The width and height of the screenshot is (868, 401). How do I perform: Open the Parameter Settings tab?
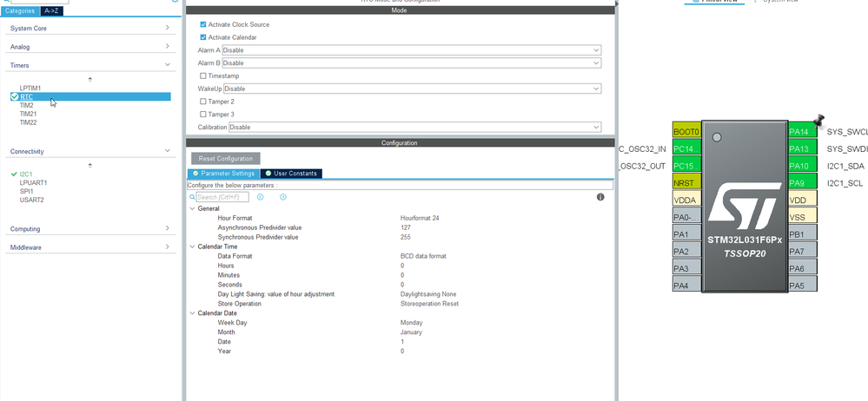223,174
